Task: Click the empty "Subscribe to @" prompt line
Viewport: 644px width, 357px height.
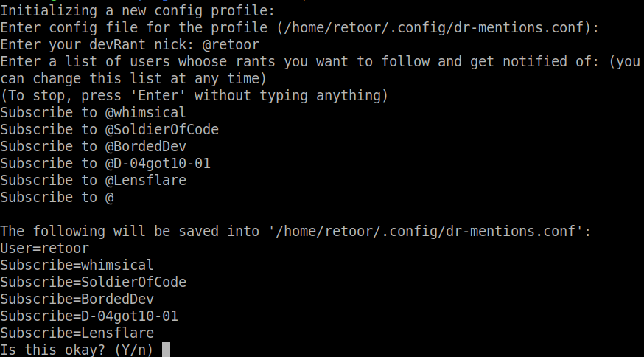Action: click(57, 197)
